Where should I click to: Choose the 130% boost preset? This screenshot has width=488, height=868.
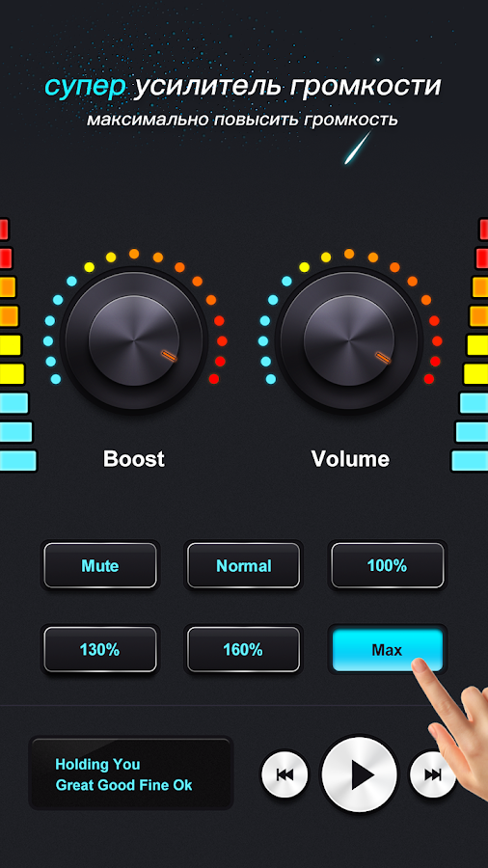(x=100, y=649)
